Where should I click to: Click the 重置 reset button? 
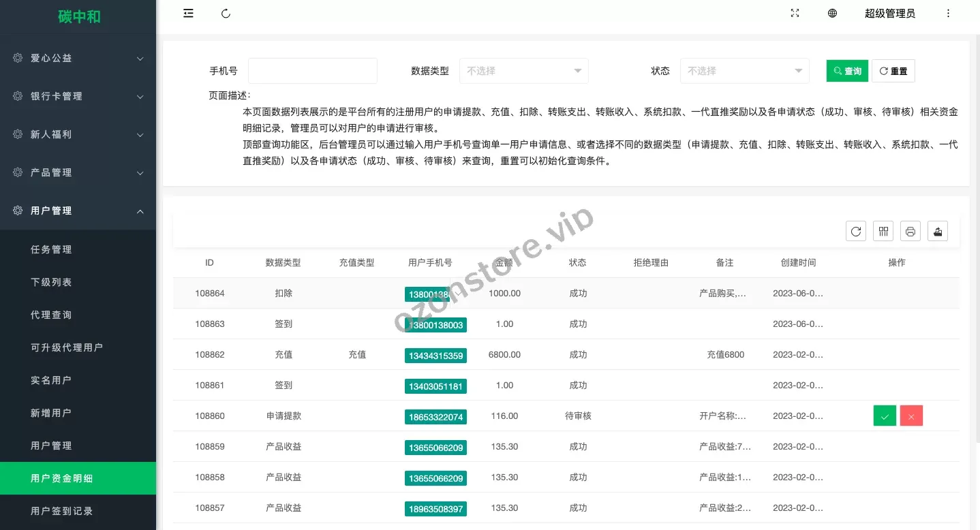[893, 70]
